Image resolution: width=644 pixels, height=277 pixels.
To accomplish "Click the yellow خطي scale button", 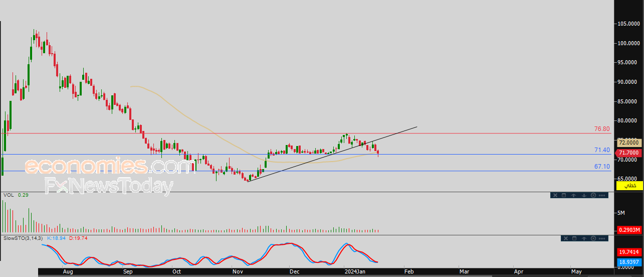I will (x=629, y=186).
